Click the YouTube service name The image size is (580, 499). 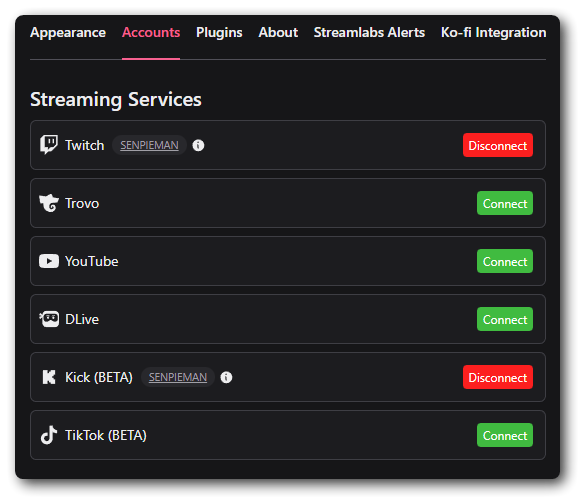tap(92, 261)
